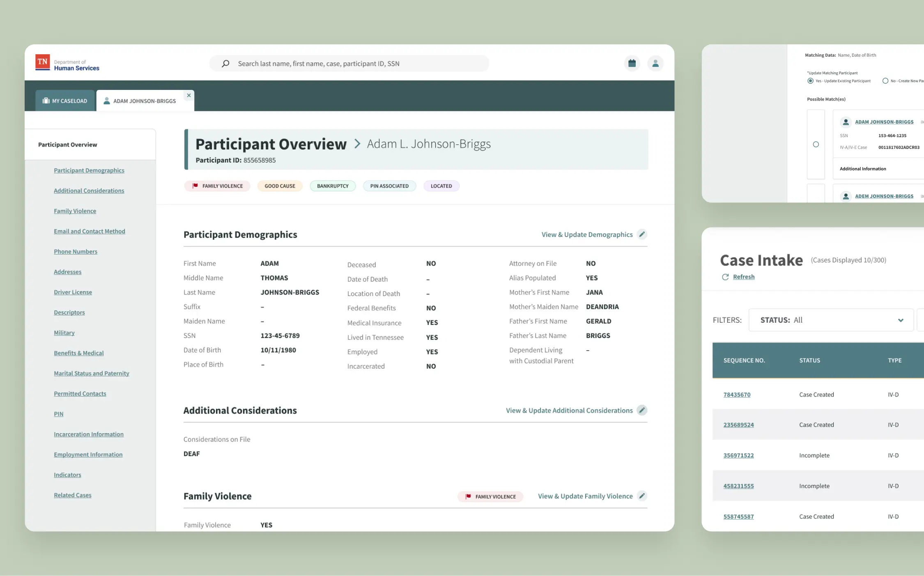The width and height of the screenshot is (924, 576).
Task: Click the Refresh circular arrow icon
Action: coord(725,277)
